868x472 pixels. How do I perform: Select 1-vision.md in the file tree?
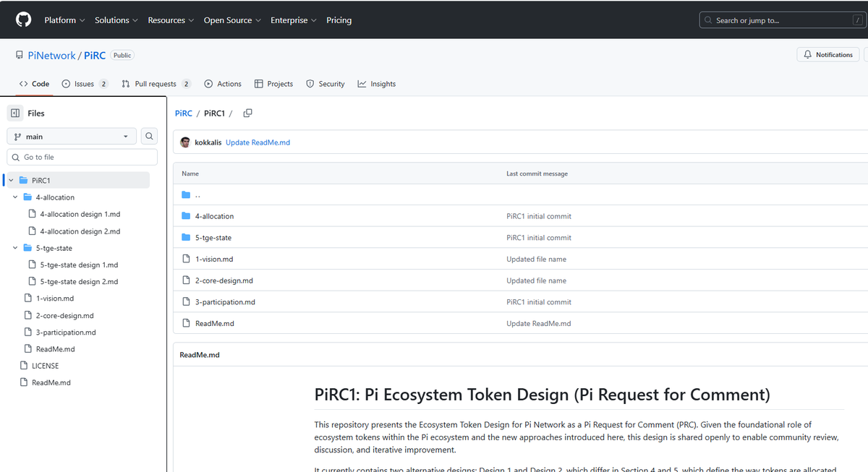pyautogui.click(x=55, y=299)
